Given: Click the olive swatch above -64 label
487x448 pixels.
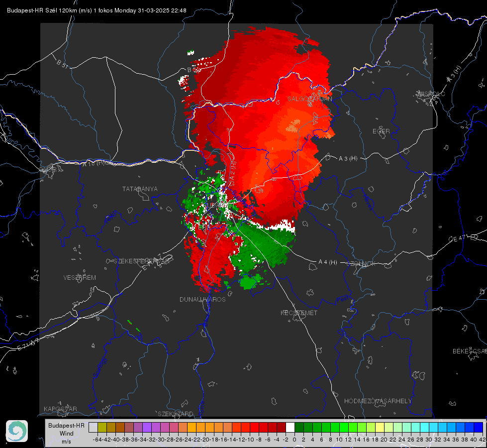Looking at the screenshot, I should click(x=102, y=427).
